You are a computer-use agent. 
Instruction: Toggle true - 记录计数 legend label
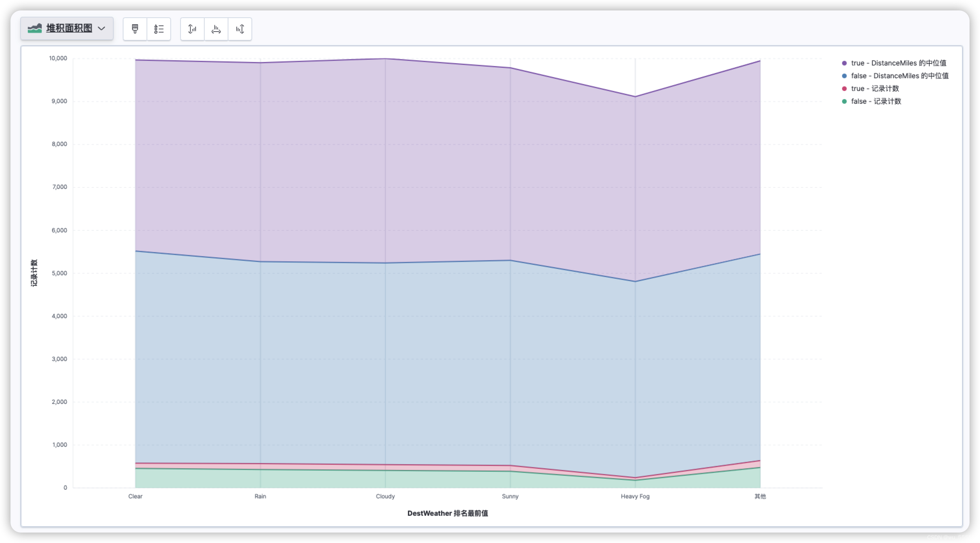click(x=875, y=89)
